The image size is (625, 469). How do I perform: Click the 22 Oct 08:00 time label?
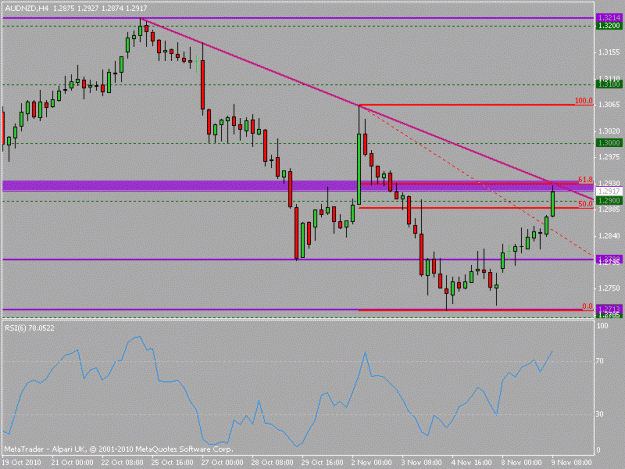tap(122, 462)
